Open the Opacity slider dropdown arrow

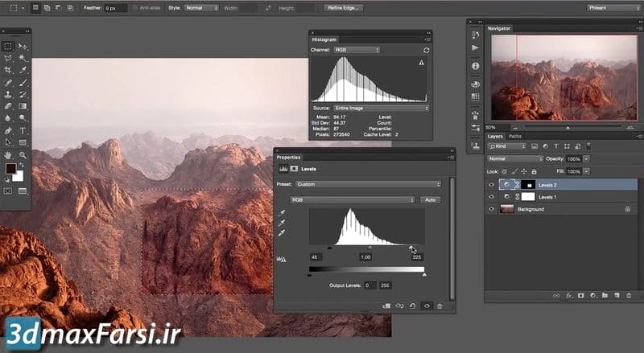click(x=587, y=159)
